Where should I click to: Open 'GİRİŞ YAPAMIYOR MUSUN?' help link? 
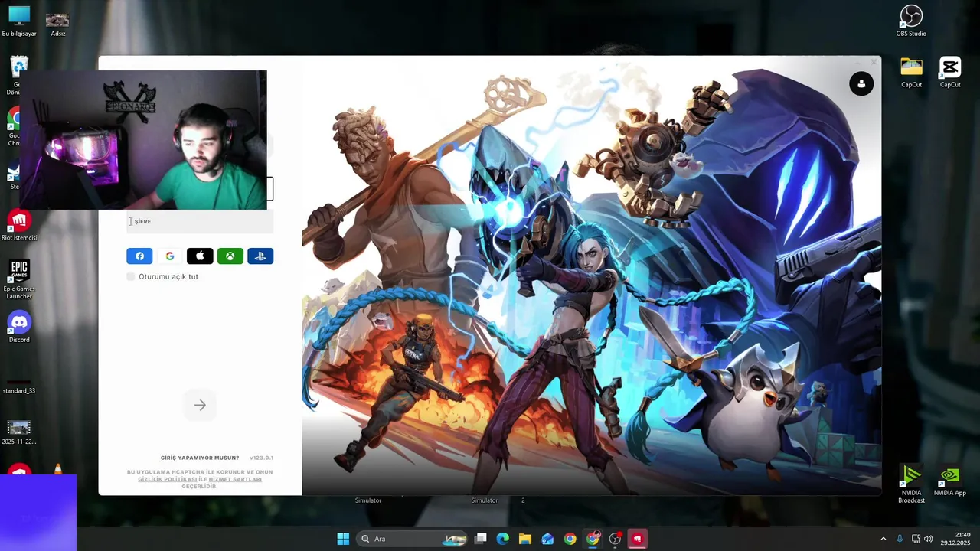(200, 458)
